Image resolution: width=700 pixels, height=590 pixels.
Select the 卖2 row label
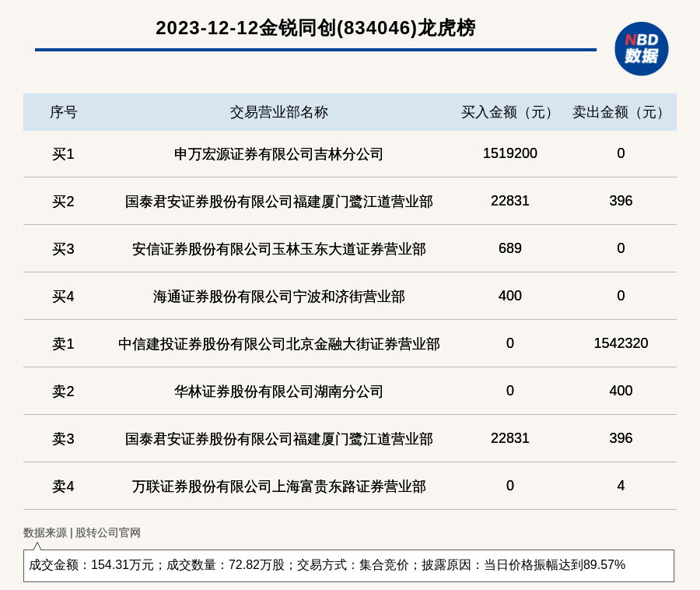64,392
